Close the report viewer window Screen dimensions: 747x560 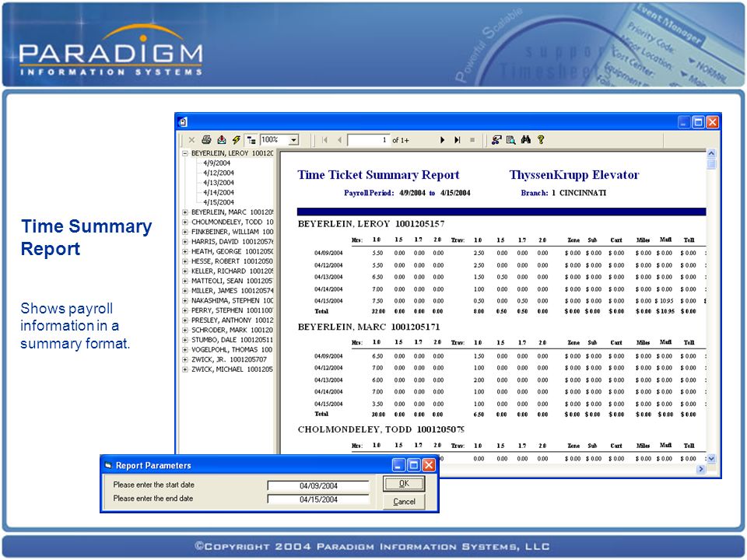tap(712, 122)
